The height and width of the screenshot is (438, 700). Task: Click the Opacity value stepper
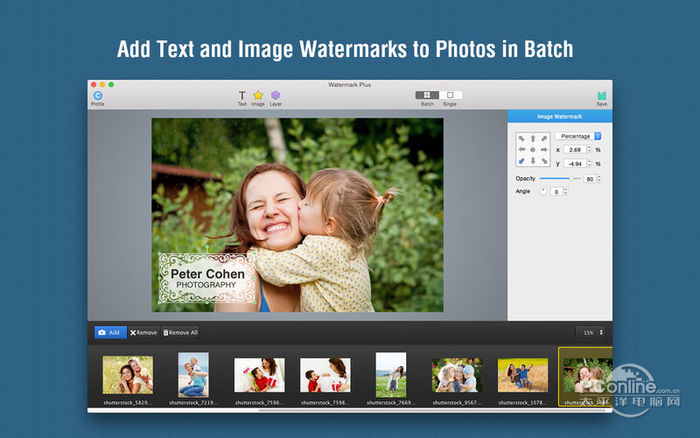[x=600, y=178]
